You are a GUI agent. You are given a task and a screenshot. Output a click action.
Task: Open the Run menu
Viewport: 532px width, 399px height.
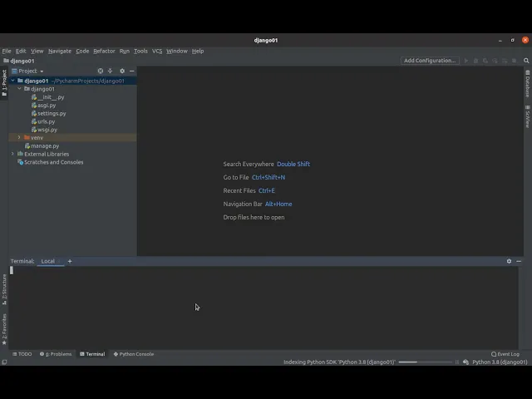click(x=125, y=51)
